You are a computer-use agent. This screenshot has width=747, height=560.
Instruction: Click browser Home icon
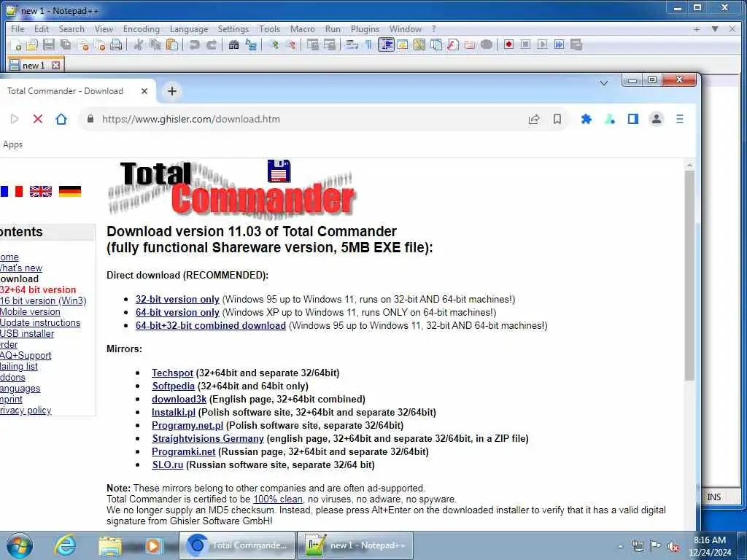coord(61,119)
